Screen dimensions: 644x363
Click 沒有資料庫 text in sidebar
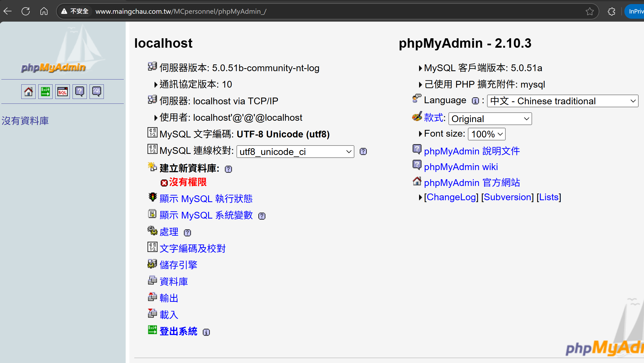(x=25, y=121)
